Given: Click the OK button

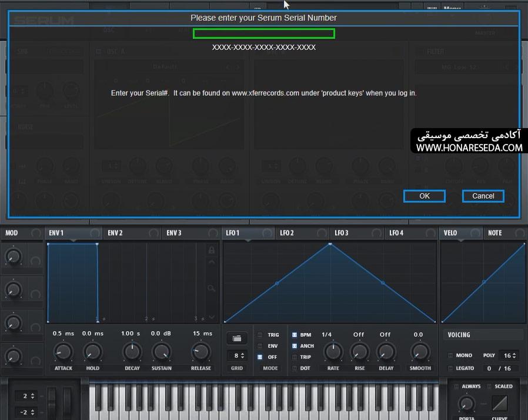Looking at the screenshot, I should pos(425,196).
